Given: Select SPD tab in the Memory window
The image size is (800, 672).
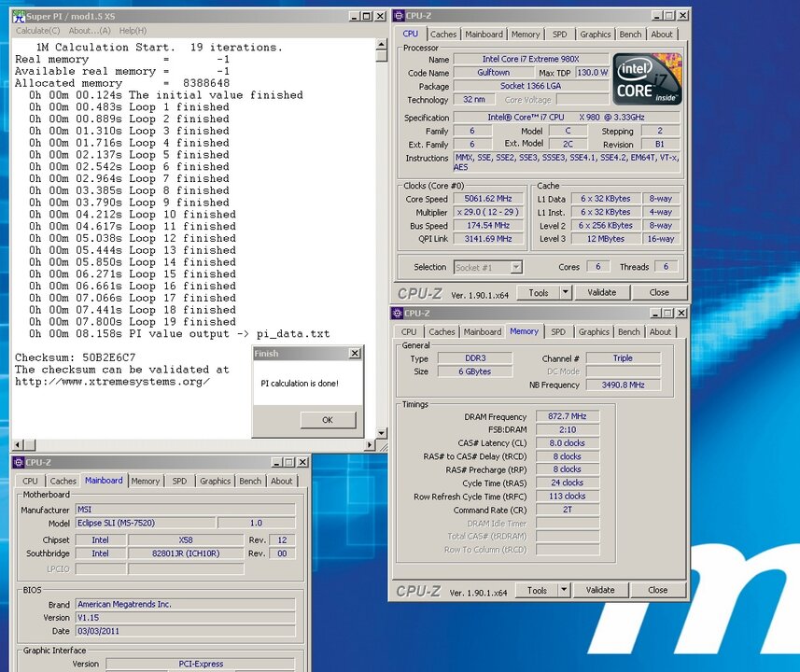Looking at the screenshot, I should click(x=558, y=331).
